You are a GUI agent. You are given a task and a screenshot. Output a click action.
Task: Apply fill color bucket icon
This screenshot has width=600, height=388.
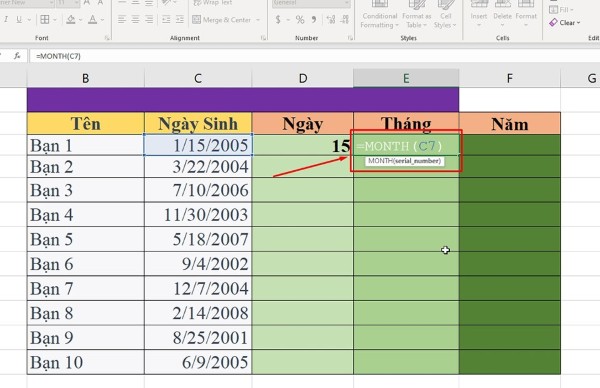71,20
